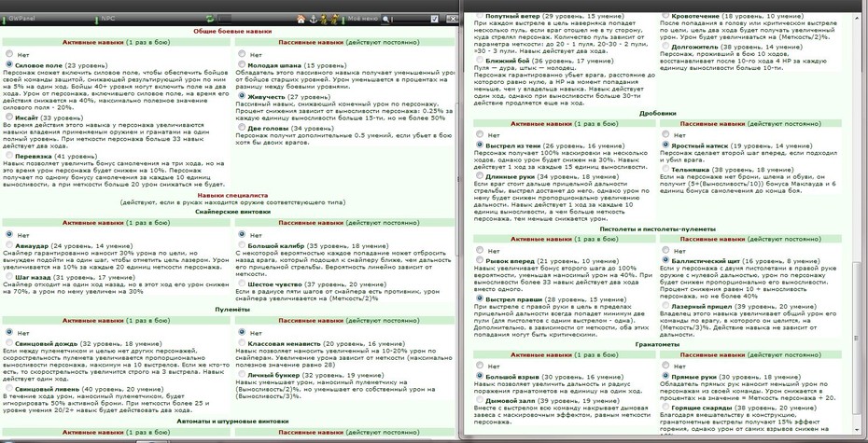Choose the Большой взрыв grenade skill
The width and height of the screenshot is (868, 443).
[480, 376]
